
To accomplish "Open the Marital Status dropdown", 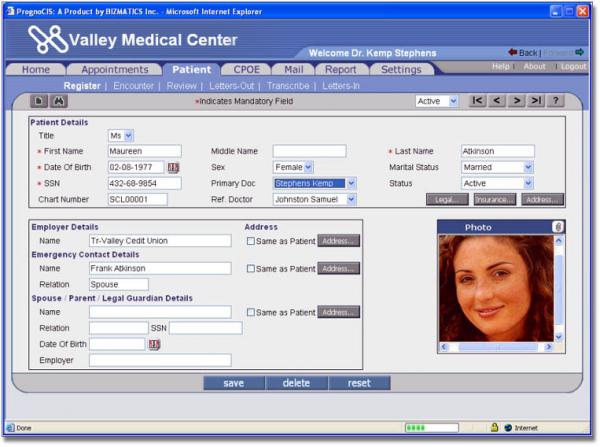I will tap(528, 167).
